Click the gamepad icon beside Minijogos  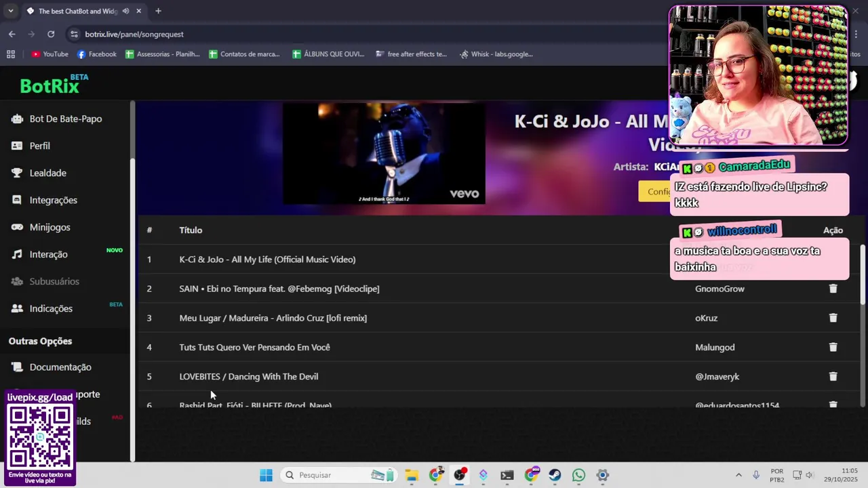tap(17, 227)
